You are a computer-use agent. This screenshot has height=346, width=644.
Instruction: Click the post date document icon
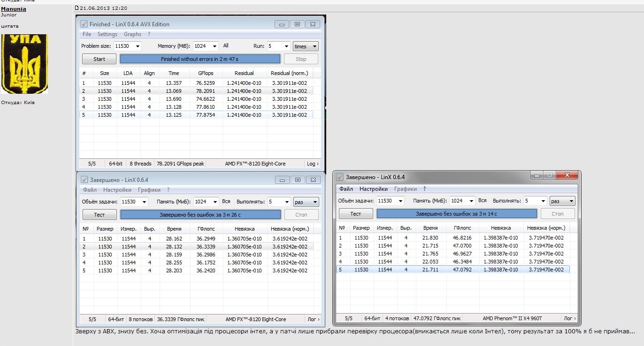[x=77, y=8]
